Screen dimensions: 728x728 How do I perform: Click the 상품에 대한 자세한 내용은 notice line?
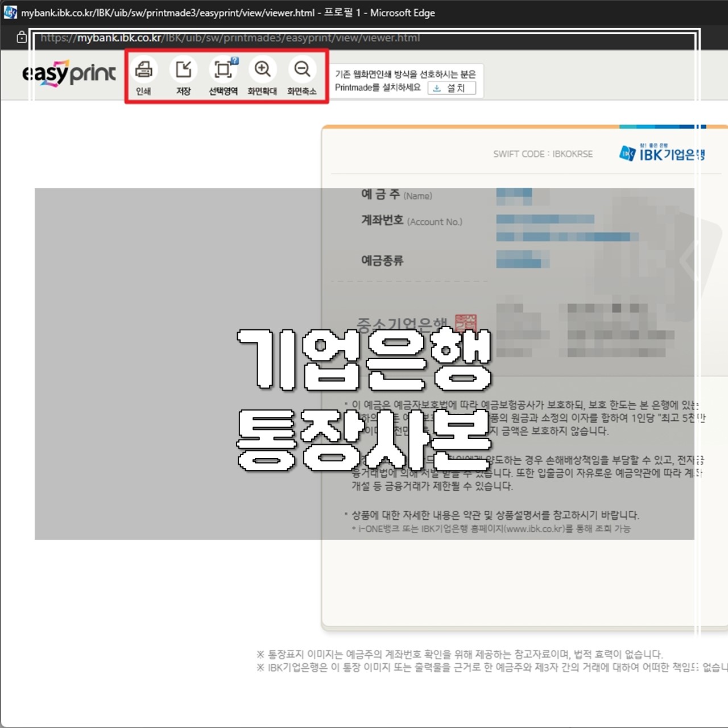[x=495, y=515]
